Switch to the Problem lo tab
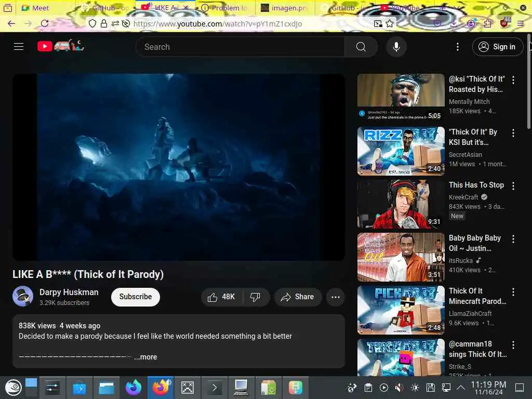The height and width of the screenshot is (399, 532). pos(225,8)
